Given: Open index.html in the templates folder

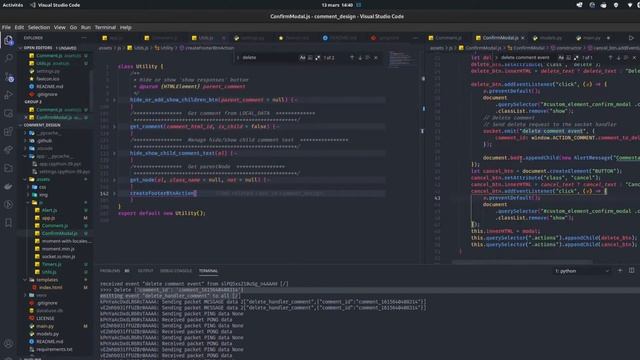Looking at the screenshot, I should (x=51, y=287).
